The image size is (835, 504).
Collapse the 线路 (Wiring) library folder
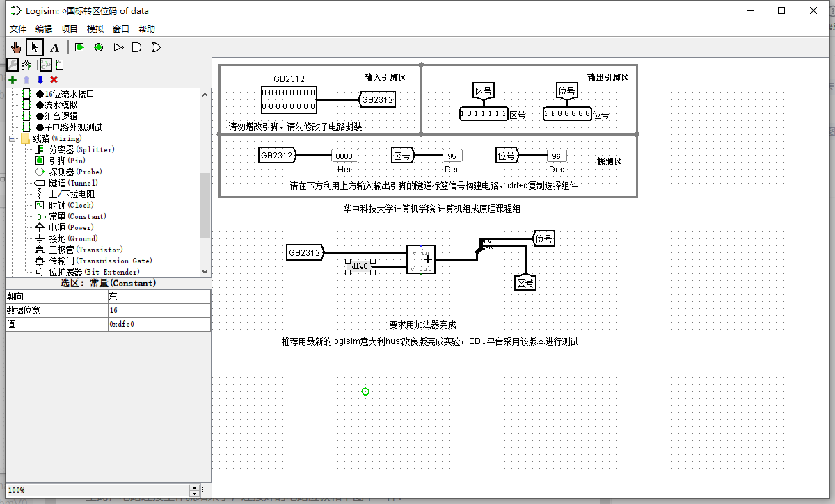pyautogui.click(x=13, y=138)
